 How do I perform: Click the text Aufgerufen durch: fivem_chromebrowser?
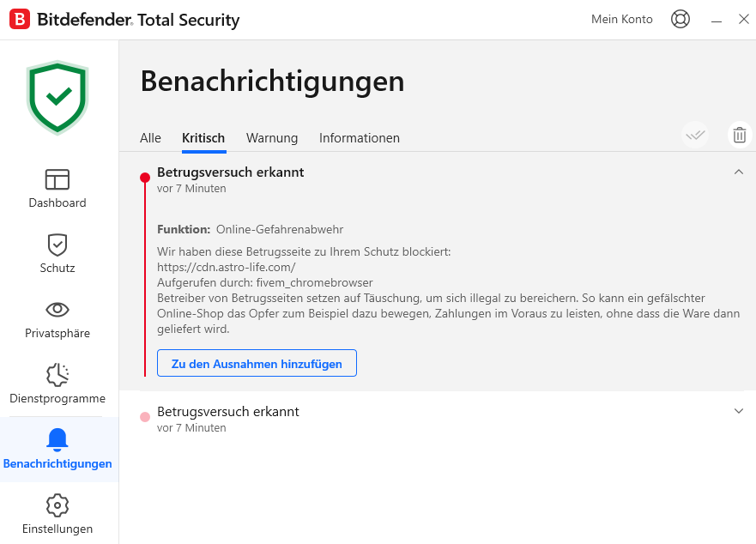pos(264,282)
